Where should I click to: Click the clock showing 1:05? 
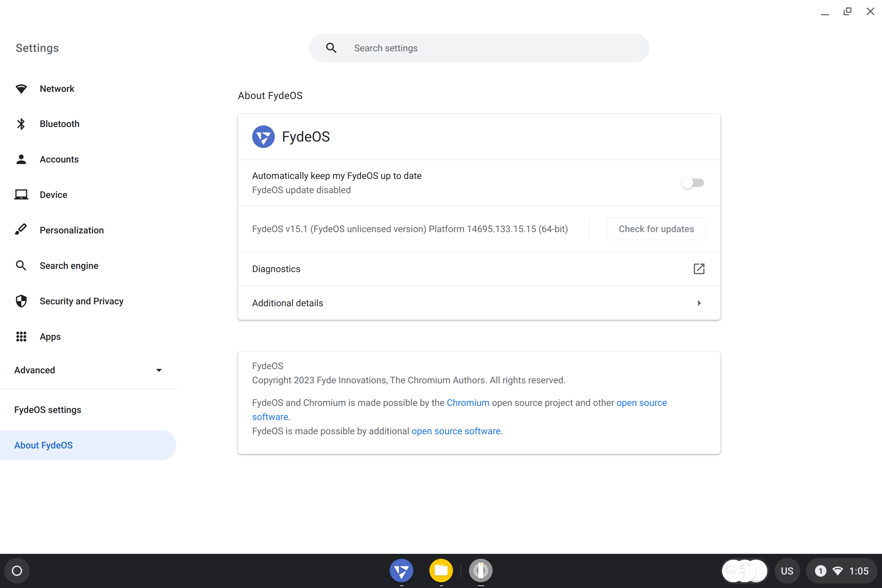point(859,571)
